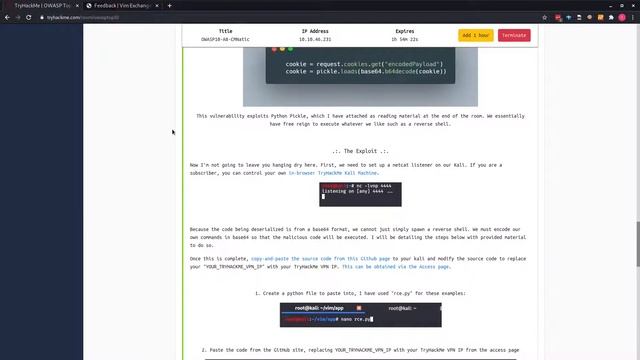Viewport: 640px width, 360px height.
Task: Open the pink profile avatar
Action: click(622, 18)
